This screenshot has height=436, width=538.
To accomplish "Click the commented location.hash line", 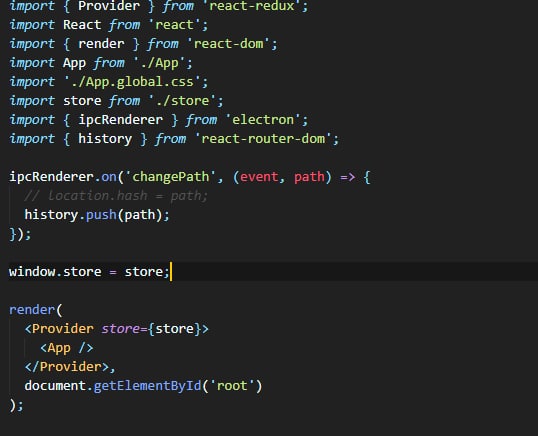I will [x=116, y=196].
